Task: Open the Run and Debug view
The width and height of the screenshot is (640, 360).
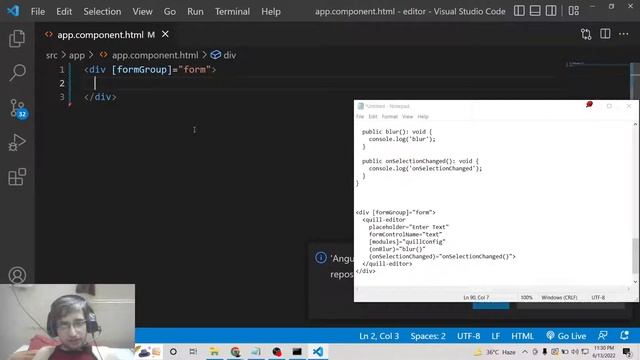Action: click(17, 142)
